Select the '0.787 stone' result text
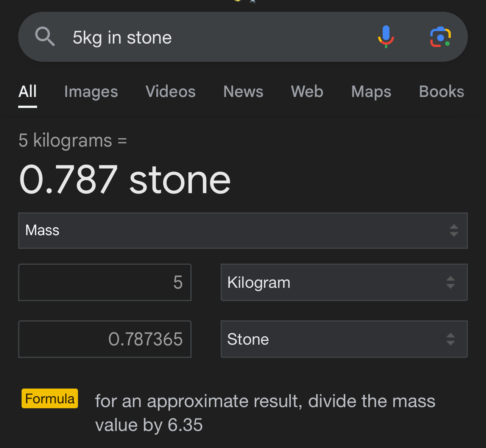 (125, 180)
